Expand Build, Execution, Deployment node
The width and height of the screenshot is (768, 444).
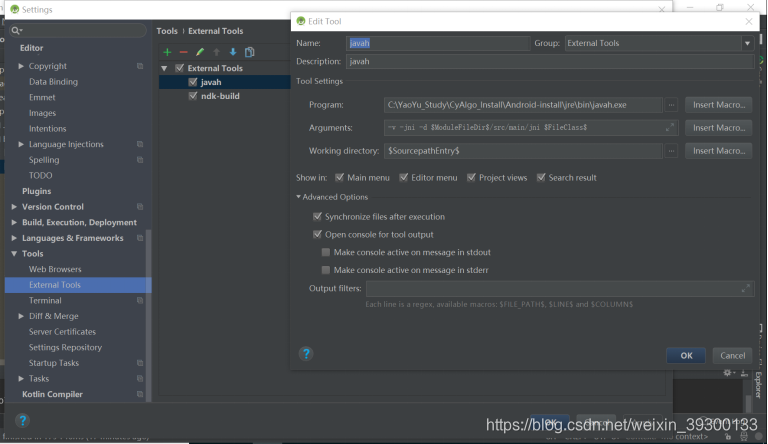click(x=14, y=222)
